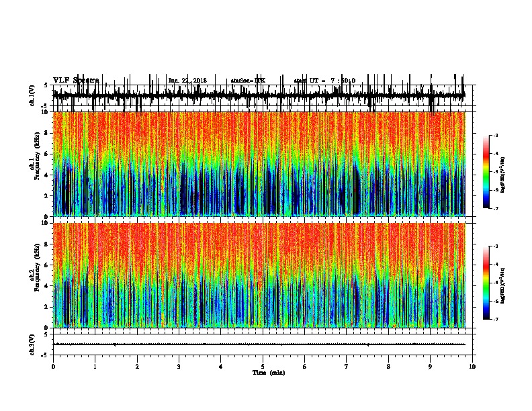
Task: Click the "4" kHz tick on ch.1 spectrogram
Action: [x=46, y=175]
